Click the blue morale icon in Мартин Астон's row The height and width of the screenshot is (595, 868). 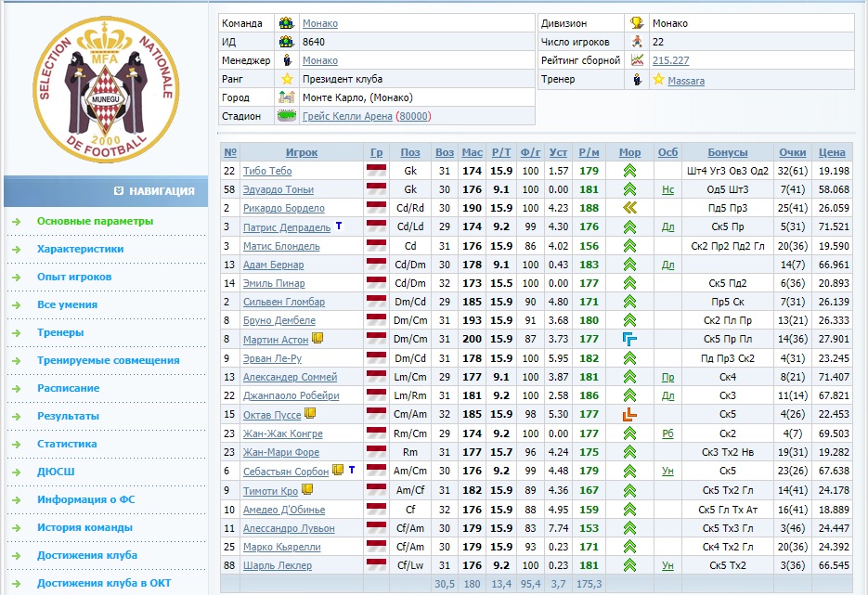[x=629, y=340]
